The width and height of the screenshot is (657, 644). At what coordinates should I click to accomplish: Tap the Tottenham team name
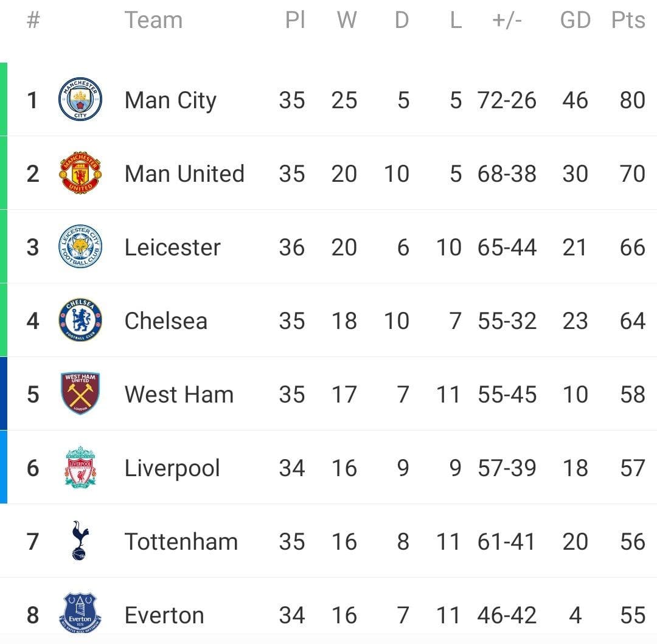point(181,541)
